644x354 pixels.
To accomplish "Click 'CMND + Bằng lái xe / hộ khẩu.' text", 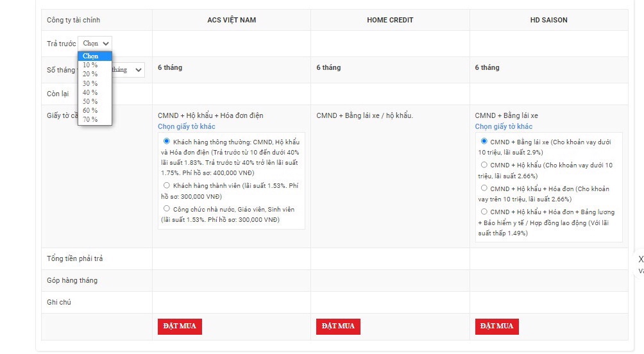I will 365,115.
